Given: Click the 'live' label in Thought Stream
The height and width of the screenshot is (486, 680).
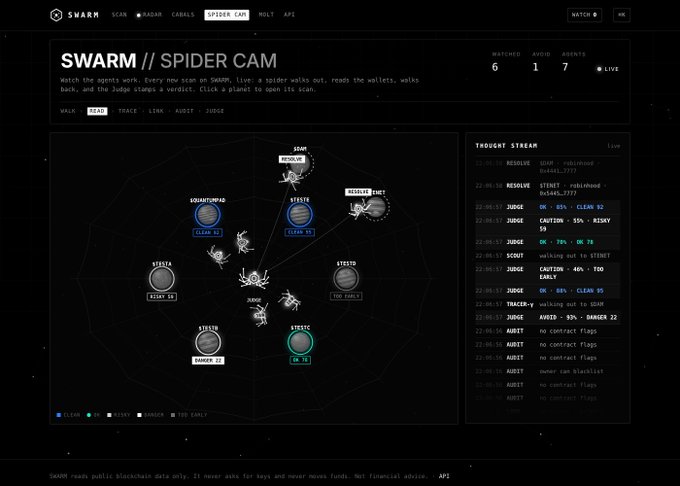Looking at the screenshot, I should pyautogui.click(x=614, y=146).
